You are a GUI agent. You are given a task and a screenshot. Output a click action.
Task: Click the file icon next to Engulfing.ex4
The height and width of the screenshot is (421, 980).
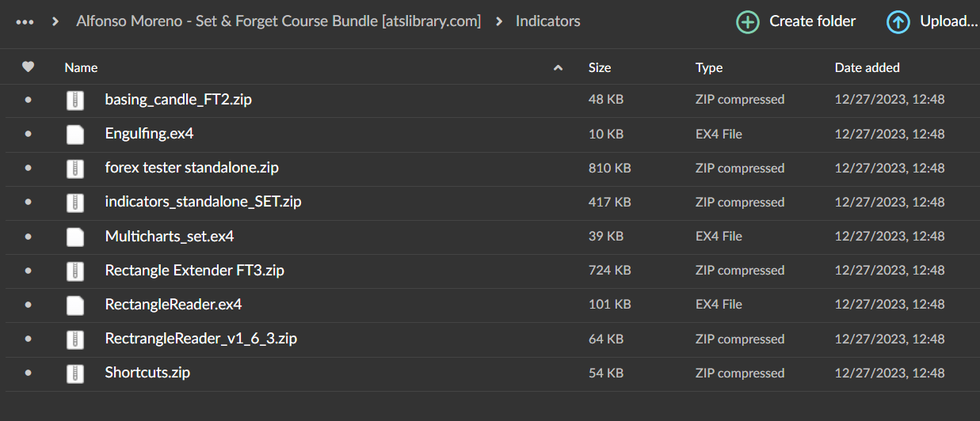[75, 135]
